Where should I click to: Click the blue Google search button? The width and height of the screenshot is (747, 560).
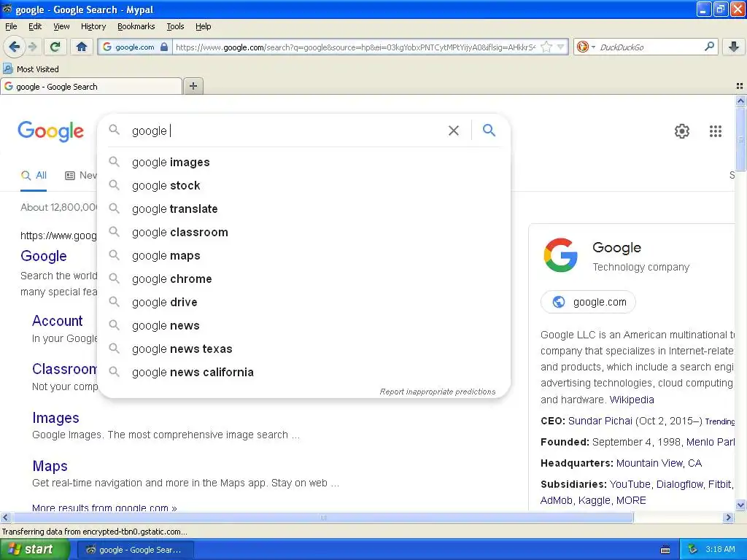click(x=489, y=130)
